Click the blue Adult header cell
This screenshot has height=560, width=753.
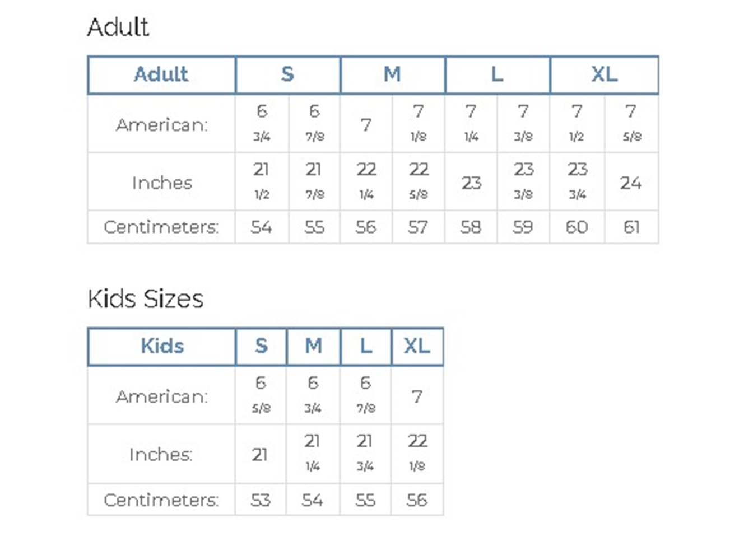pyautogui.click(x=161, y=74)
